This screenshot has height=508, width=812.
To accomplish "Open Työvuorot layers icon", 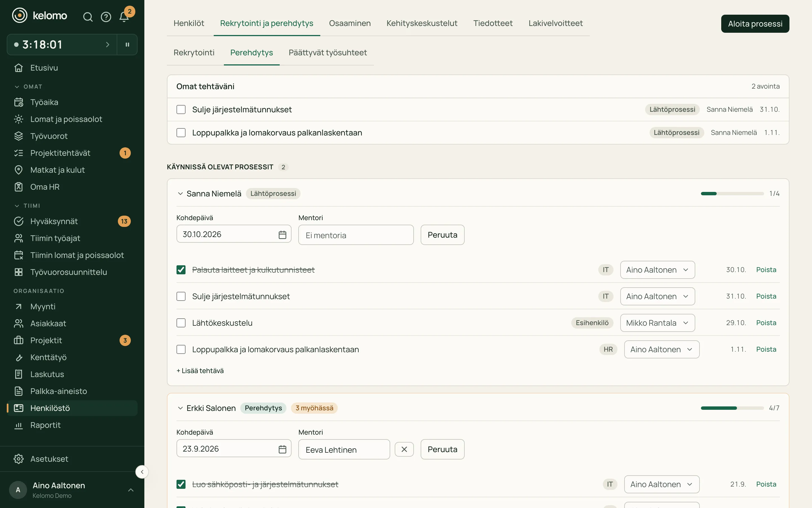I will pos(19,136).
